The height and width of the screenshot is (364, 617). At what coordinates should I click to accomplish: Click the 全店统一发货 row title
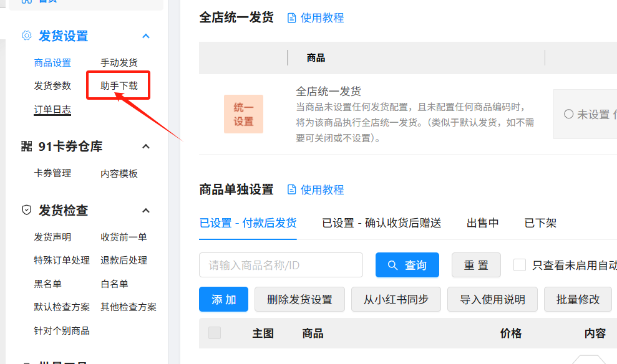(x=329, y=92)
